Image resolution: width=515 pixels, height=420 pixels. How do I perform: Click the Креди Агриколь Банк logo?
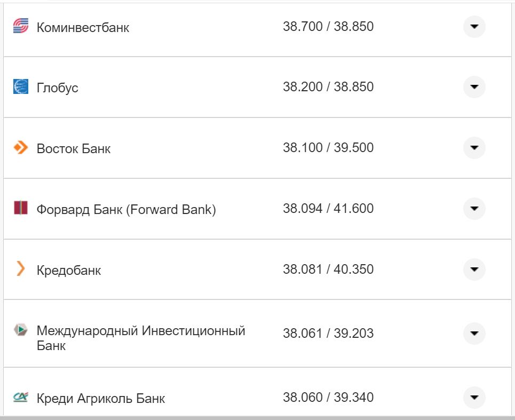pos(21,397)
